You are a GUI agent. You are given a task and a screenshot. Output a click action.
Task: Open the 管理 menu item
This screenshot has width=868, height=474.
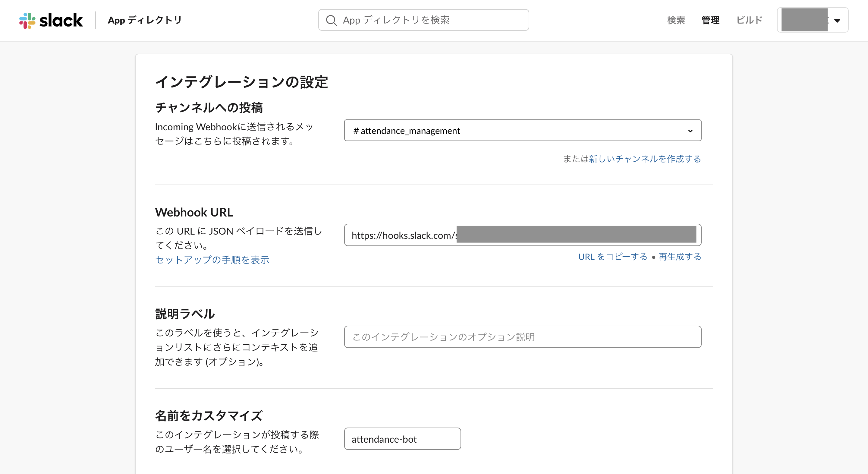click(710, 20)
